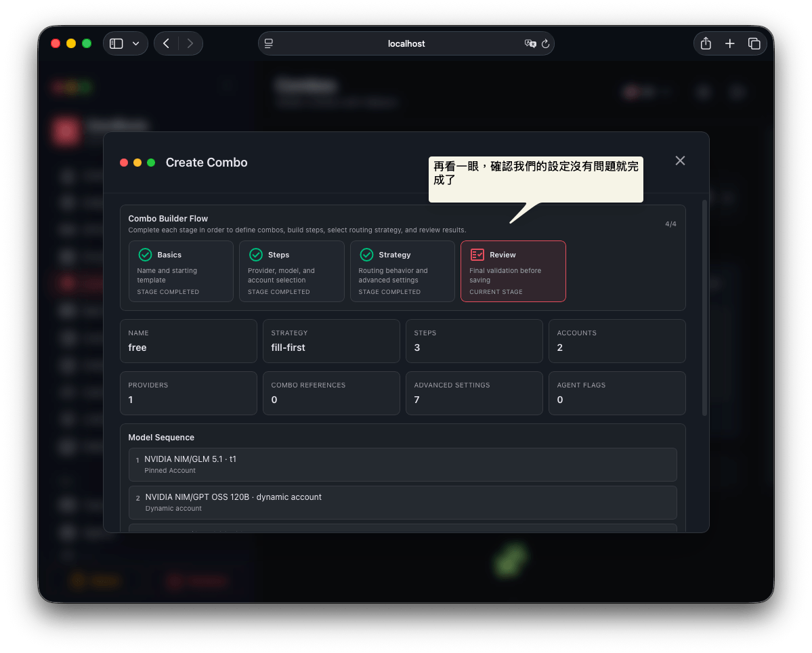Click the PROVIDERS card showing 1
This screenshot has width=812, height=653.
tap(188, 393)
